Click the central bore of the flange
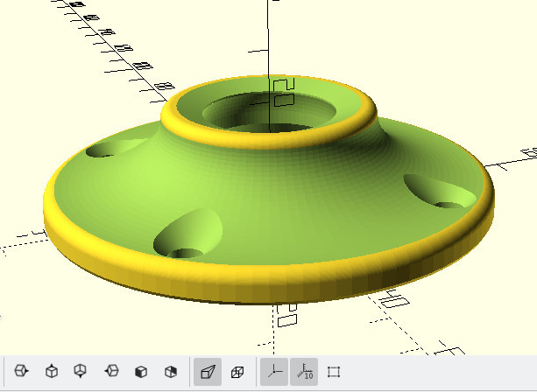Image resolution: width=537 pixels, height=392 pixels. 272,114
